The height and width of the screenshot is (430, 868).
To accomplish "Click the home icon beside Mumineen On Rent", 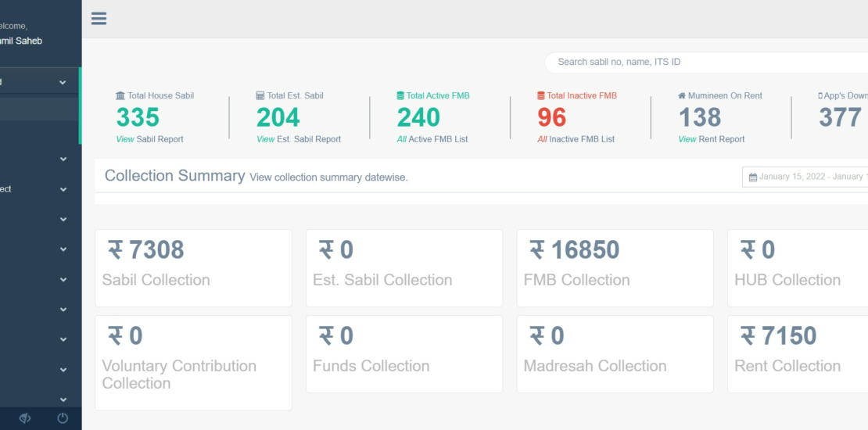I will [x=682, y=96].
